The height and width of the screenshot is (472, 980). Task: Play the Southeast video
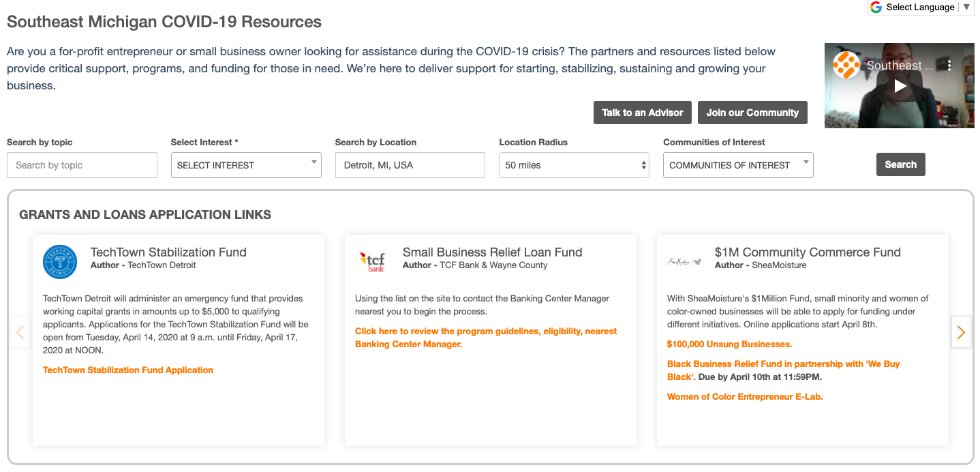pos(900,86)
